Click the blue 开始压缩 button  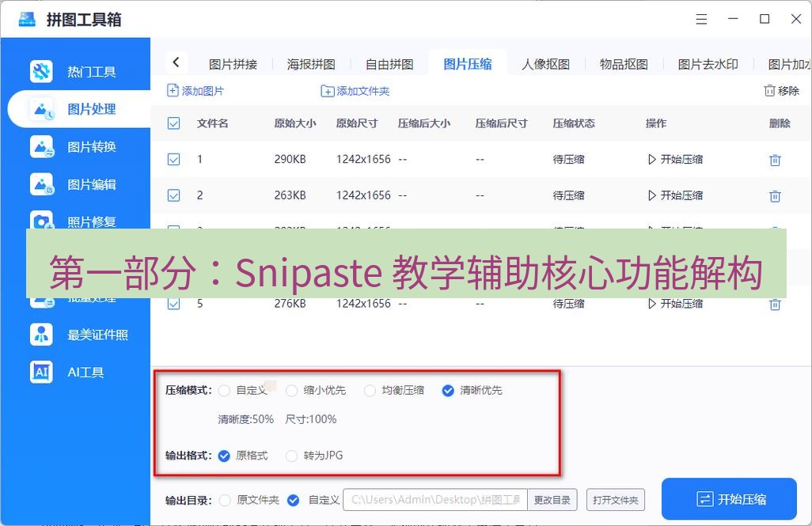pos(729,499)
